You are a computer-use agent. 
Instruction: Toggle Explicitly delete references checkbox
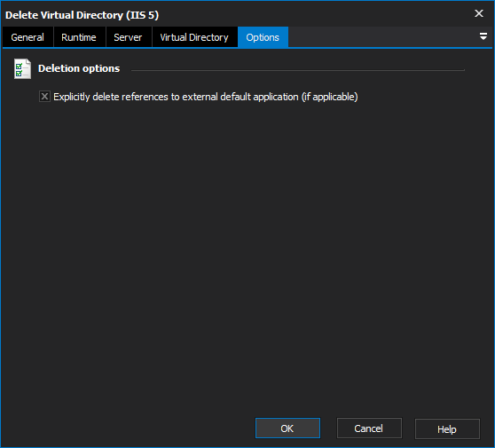pyautogui.click(x=44, y=97)
